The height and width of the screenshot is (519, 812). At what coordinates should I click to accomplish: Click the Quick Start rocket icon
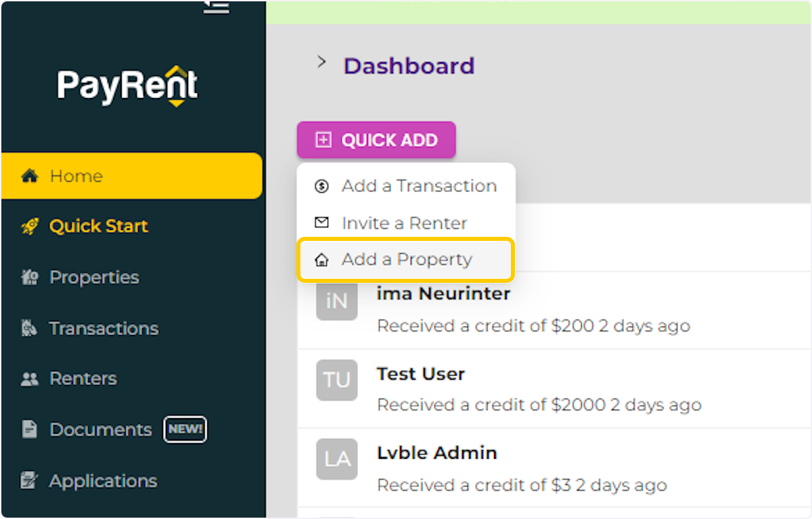point(30,226)
